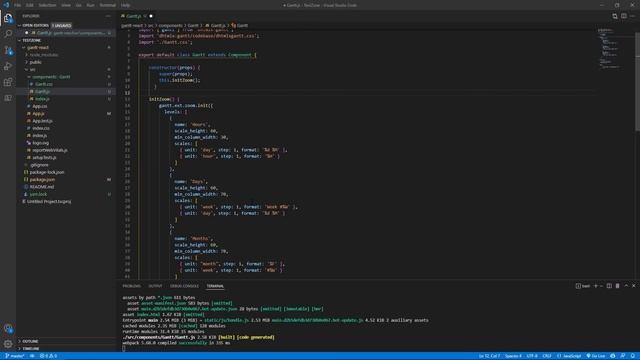
Task: Click the Explorer more actions ellipsis
Action: [108, 16]
